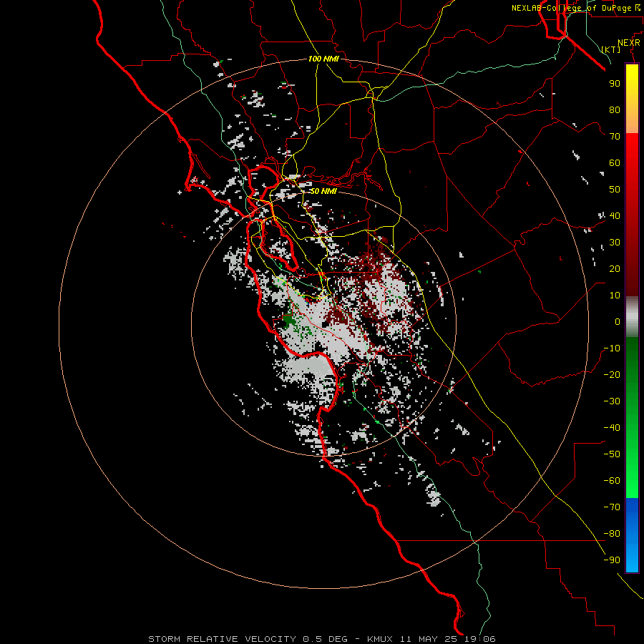Viewport: 644px width, 644px height.
Task: Click the NEXLAB-College of DuPage credit text
Action: [x=571, y=8]
